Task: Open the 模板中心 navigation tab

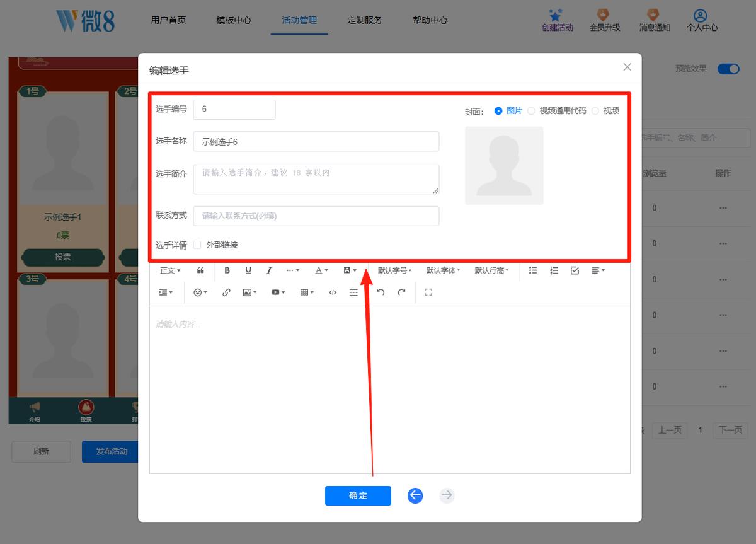Action: (234, 20)
